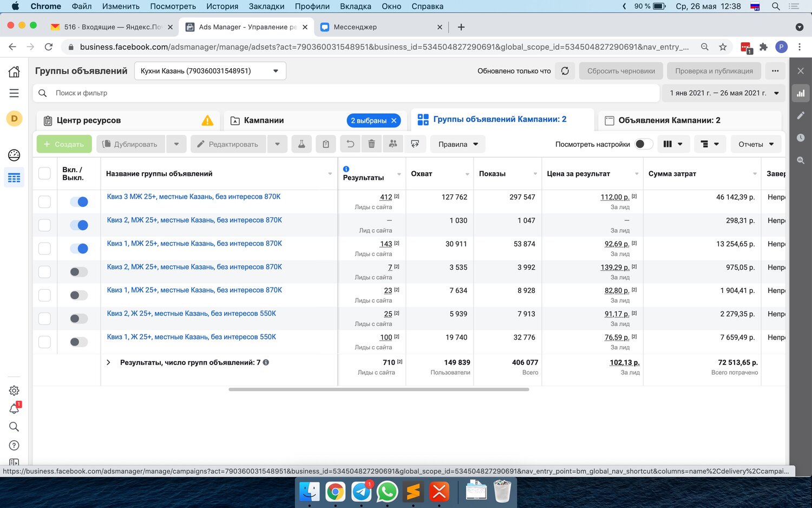Click the audience people icon in toolbar

tap(393, 144)
